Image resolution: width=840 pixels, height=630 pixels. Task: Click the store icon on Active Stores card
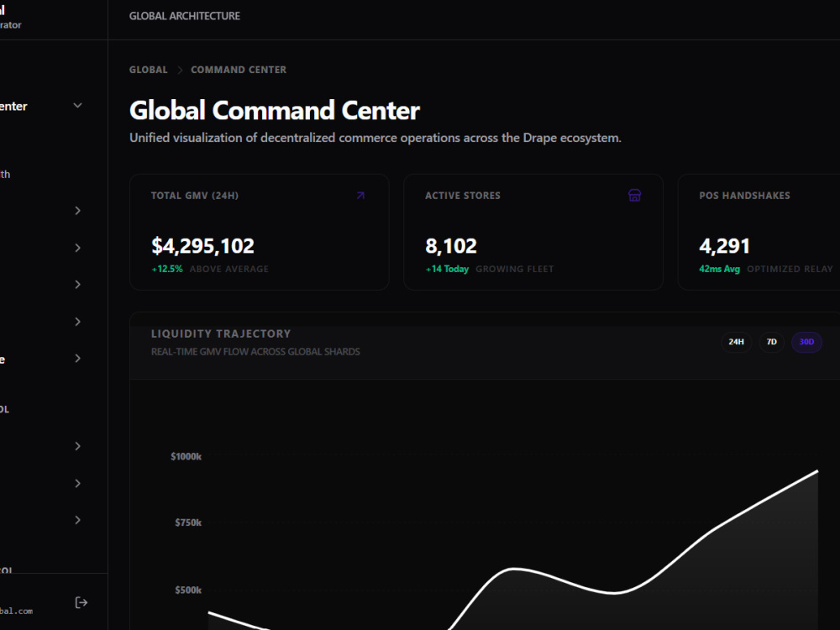click(634, 196)
